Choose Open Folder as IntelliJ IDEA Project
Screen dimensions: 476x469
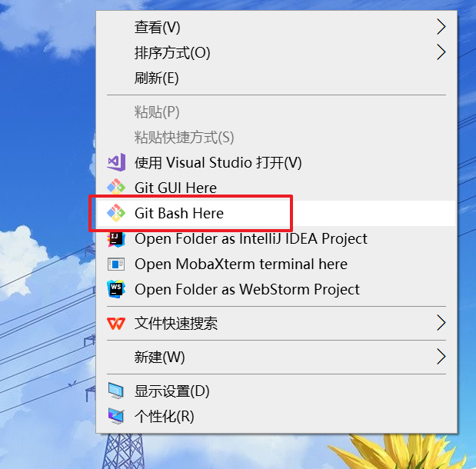[x=276, y=238]
